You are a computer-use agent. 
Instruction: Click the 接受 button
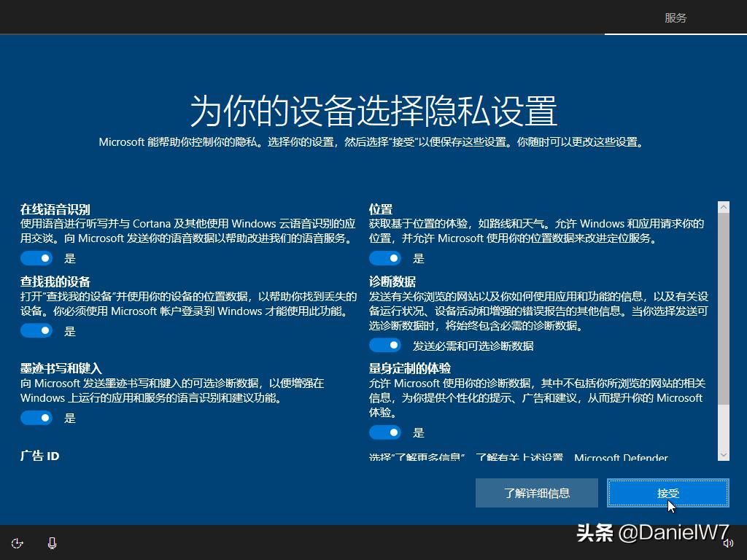point(667,493)
